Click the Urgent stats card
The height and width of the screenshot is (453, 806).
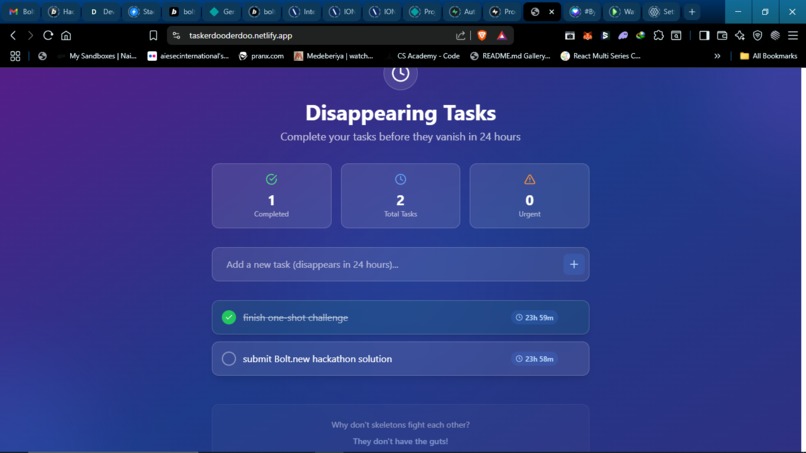[x=529, y=195]
